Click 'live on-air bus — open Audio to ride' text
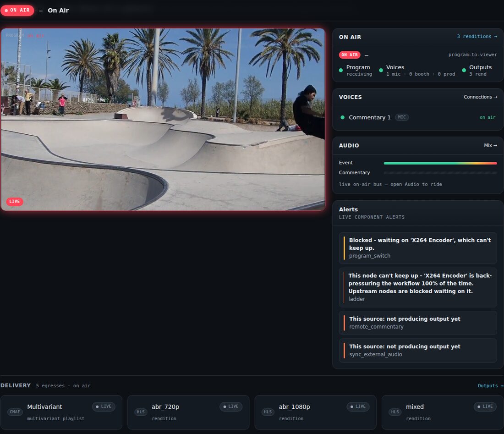Image resolution: width=504 pixels, height=434 pixels. click(390, 185)
